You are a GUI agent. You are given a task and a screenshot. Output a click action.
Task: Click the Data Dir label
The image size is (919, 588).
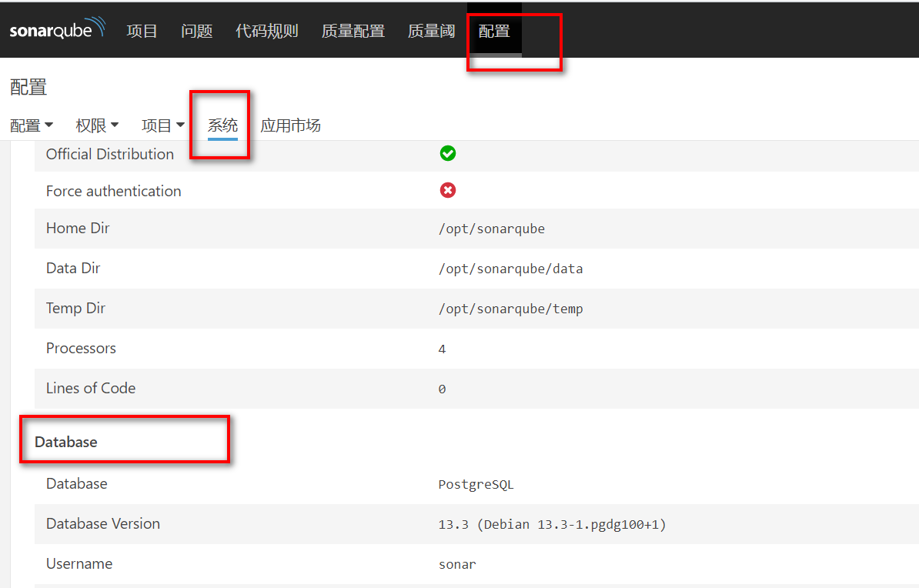point(73,268)
